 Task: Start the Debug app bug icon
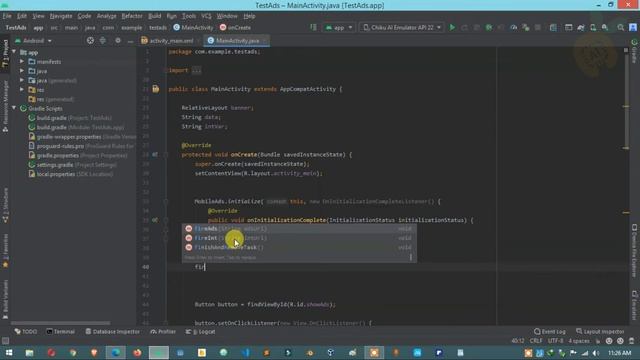(x=489, y=27)
